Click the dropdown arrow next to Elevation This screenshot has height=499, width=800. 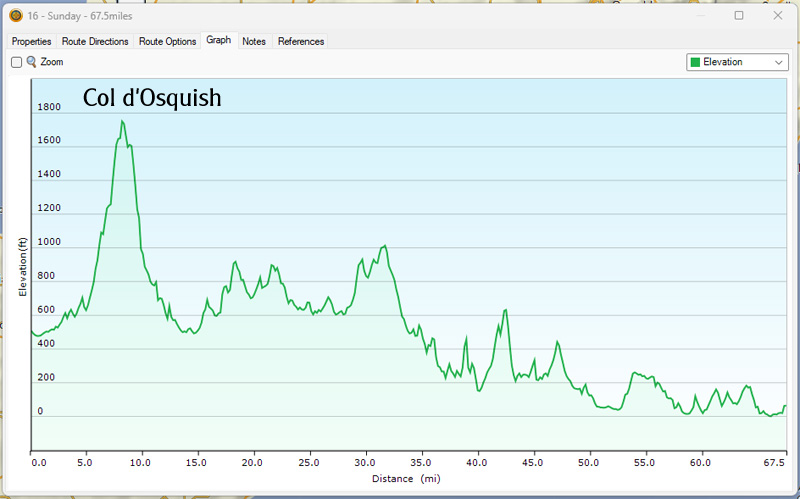click(779, 62)
